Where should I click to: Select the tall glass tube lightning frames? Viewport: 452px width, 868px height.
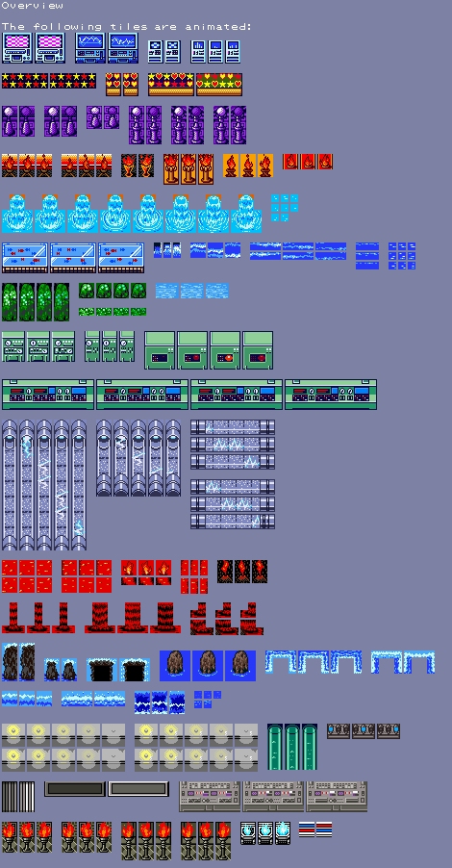(44, 485)
